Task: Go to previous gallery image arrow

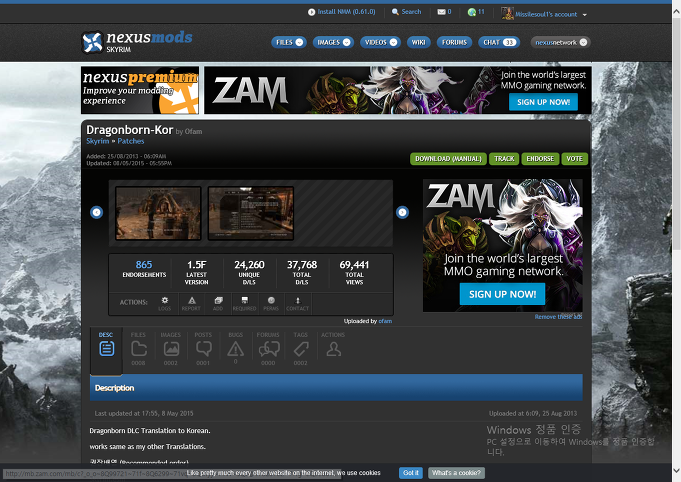Action: (96, 212)
